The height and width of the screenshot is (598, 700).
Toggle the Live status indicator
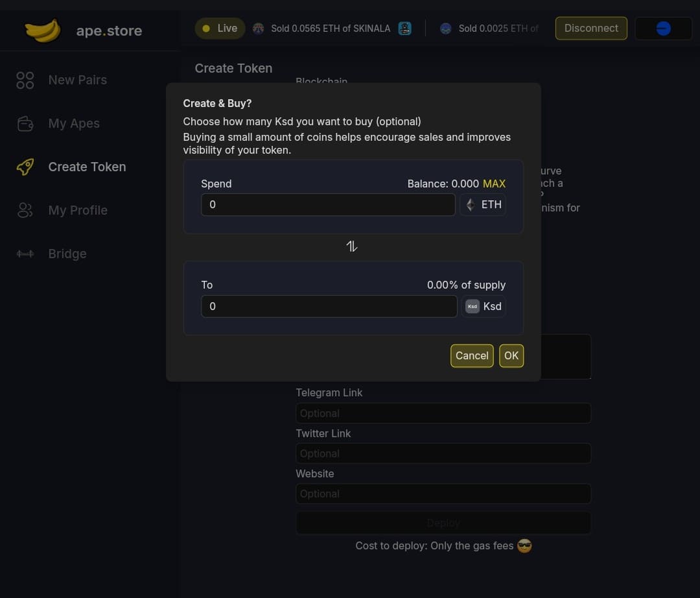pyautogui.click(x=220, y=28)
